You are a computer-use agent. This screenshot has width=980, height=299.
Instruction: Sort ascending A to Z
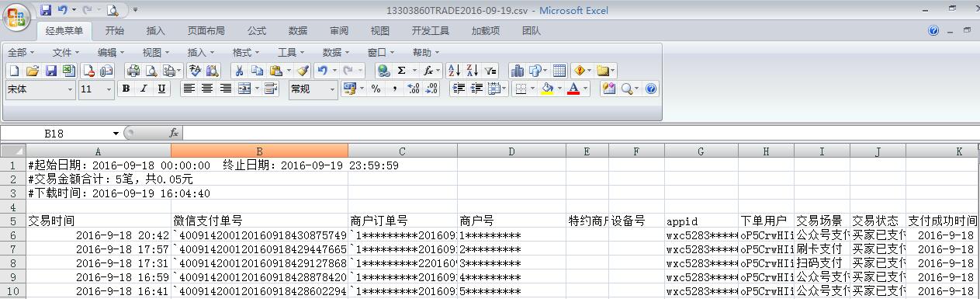pos(454,70)
